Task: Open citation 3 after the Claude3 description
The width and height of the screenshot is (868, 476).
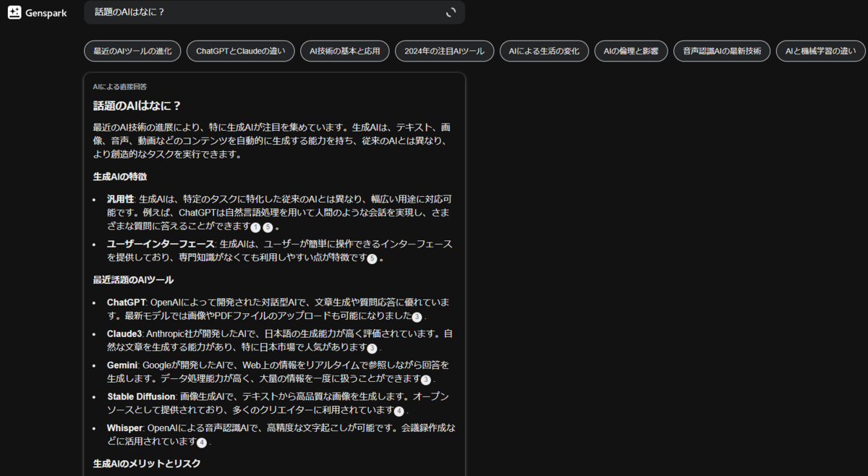Action: point(372,349)
